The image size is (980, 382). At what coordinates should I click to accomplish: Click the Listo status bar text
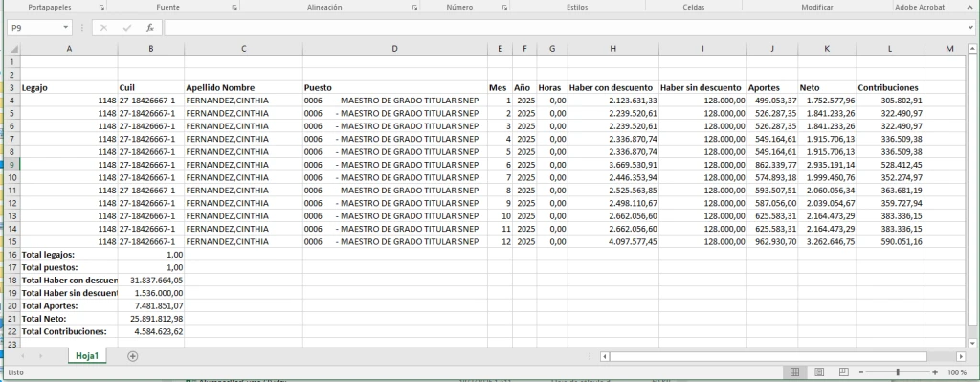click(x=15, y=372)
